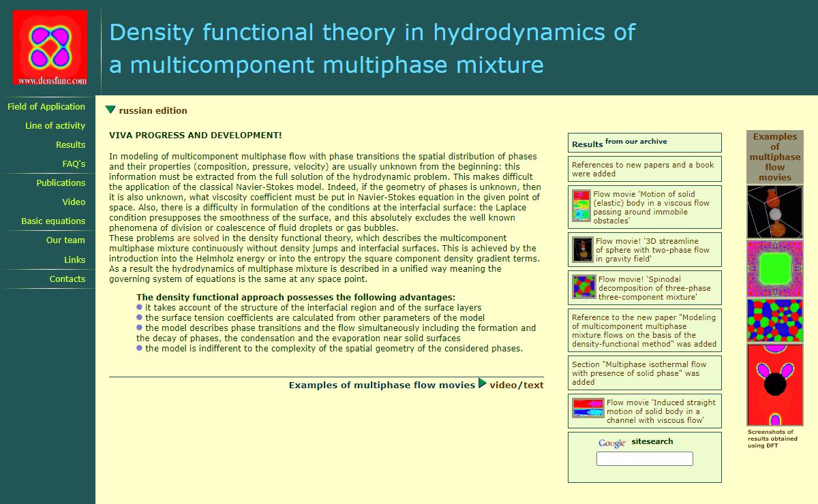
Task: Switch to the russian edition link
Action: point(153,111)
